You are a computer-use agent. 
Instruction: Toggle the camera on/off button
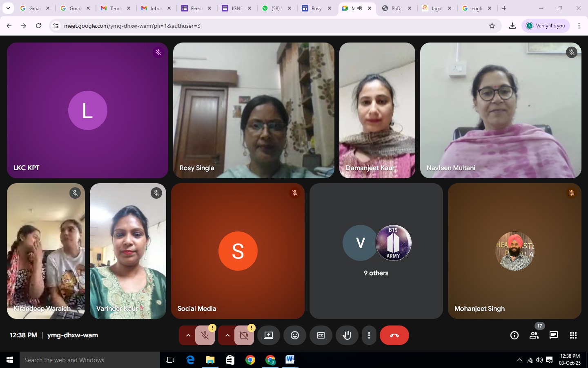click(x=244, y=335)
